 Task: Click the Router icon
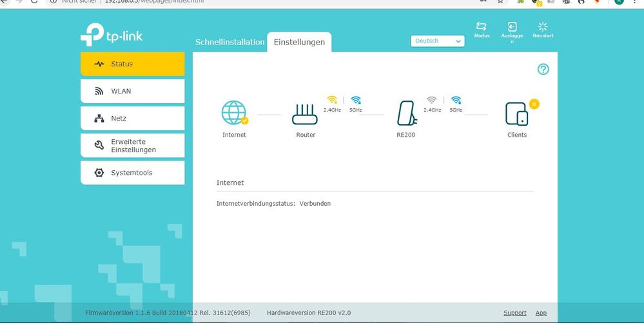(x=305, y=114)
